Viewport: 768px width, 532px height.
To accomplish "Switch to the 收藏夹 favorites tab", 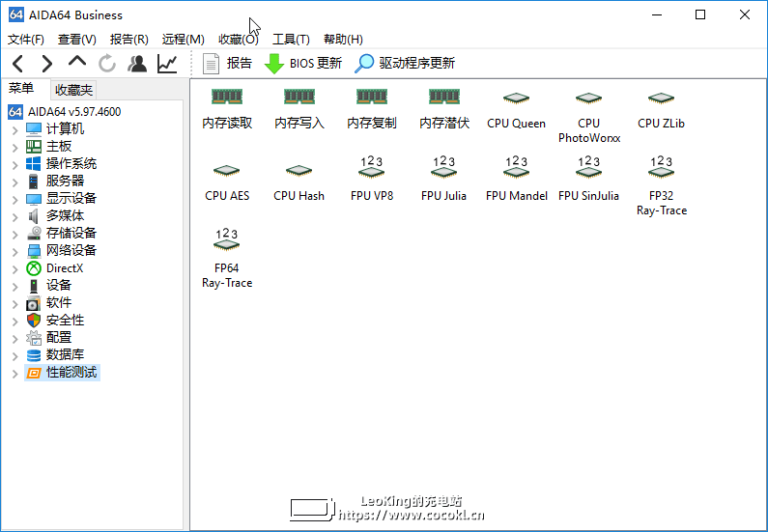I will (73, 90).
